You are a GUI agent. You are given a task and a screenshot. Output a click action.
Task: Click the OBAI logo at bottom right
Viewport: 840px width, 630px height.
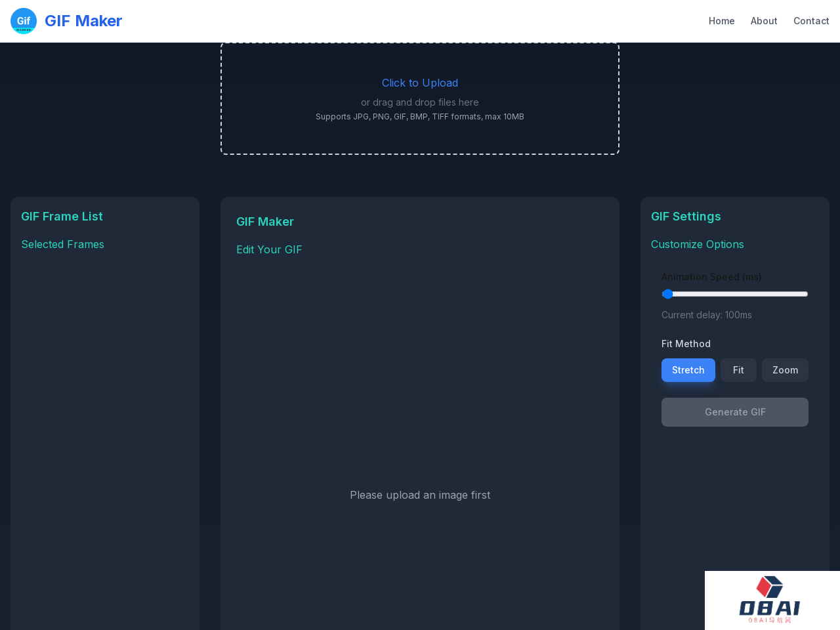click(x=768, y=600)
